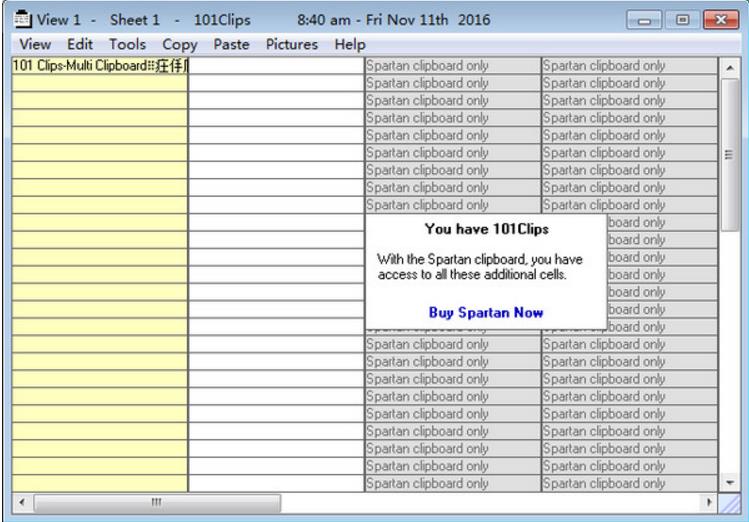Open the View menu

pos(35,44)
